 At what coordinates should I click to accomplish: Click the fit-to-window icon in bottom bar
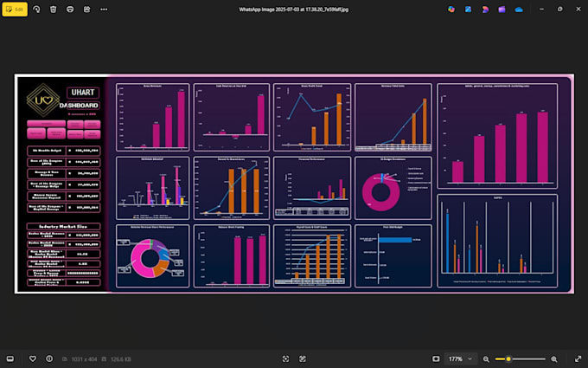285,359
